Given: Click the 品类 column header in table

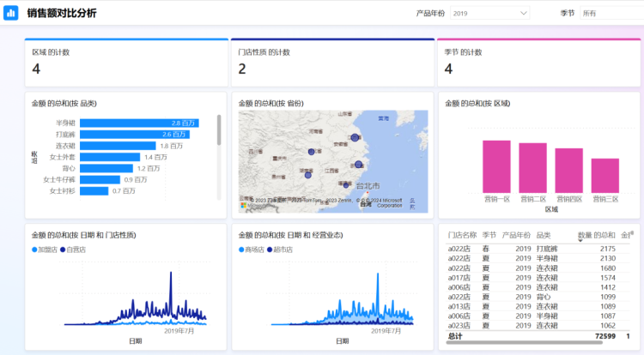Looking at the screenshot, I should (543, 235).
